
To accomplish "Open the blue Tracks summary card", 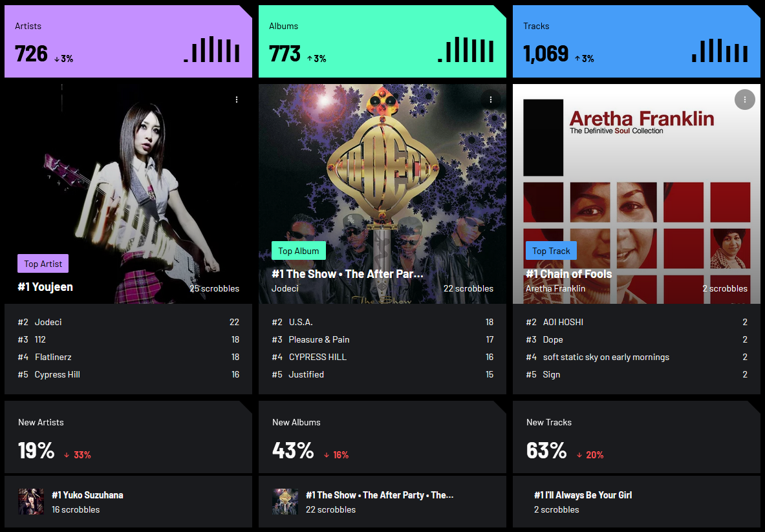I will [636, 41].
